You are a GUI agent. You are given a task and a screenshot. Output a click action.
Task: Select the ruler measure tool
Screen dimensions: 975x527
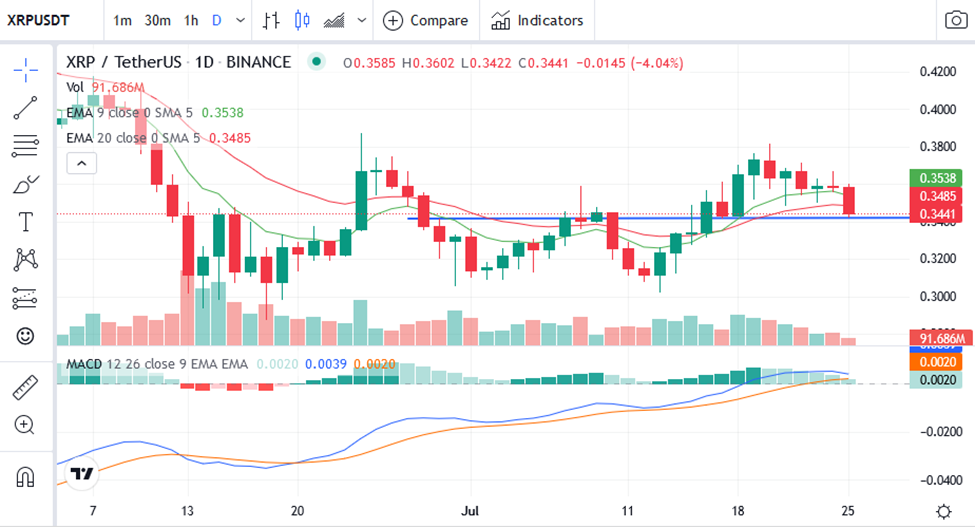pyautogui.click(x=25, y=388)
